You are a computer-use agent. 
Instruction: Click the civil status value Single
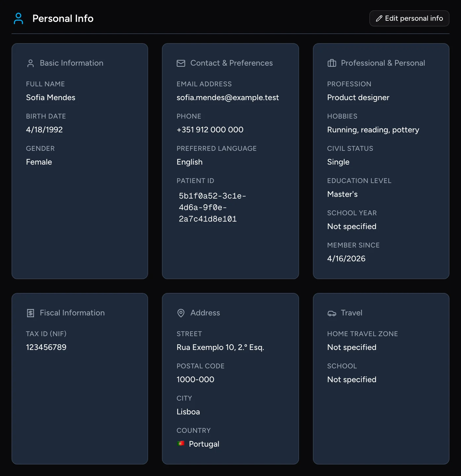click(338, 162)
